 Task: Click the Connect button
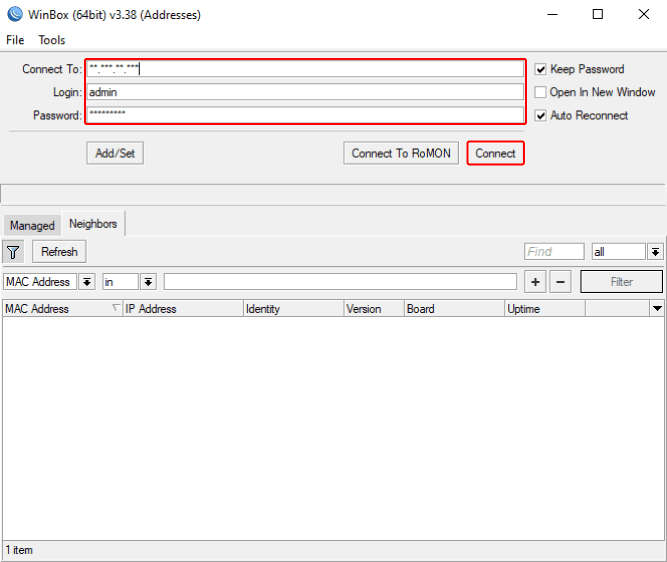point(496,153)
